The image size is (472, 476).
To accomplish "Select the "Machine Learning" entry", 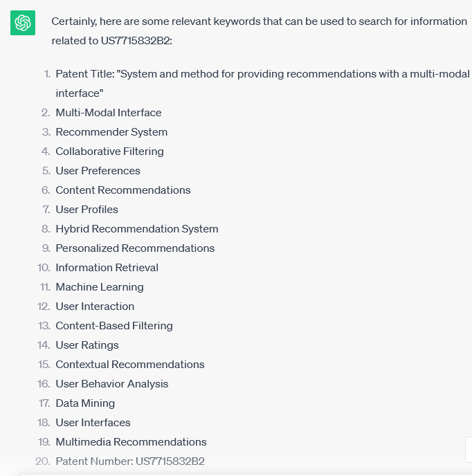I will click(100, 287).
